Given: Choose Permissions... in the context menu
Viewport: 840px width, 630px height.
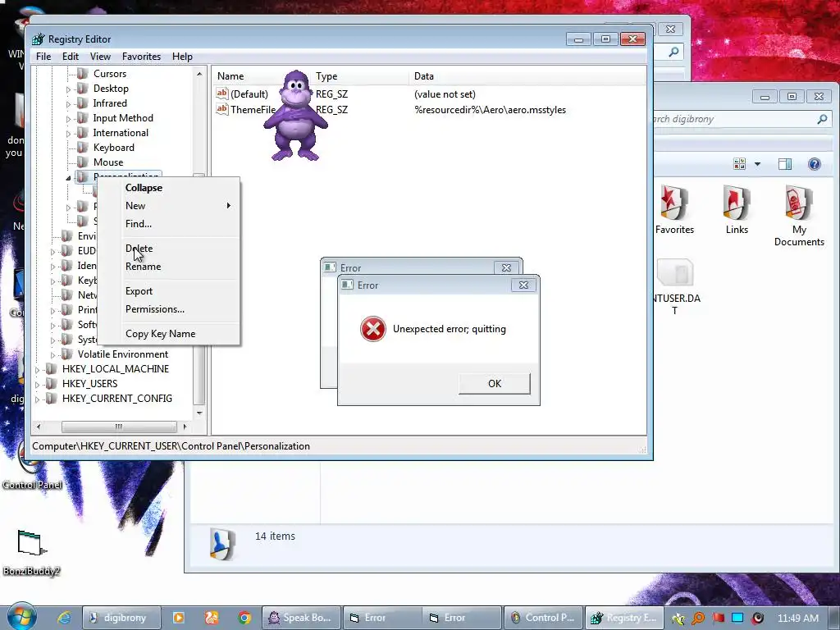Looking at the screenshot, I should pyautogui.click(x=169, y=309).
